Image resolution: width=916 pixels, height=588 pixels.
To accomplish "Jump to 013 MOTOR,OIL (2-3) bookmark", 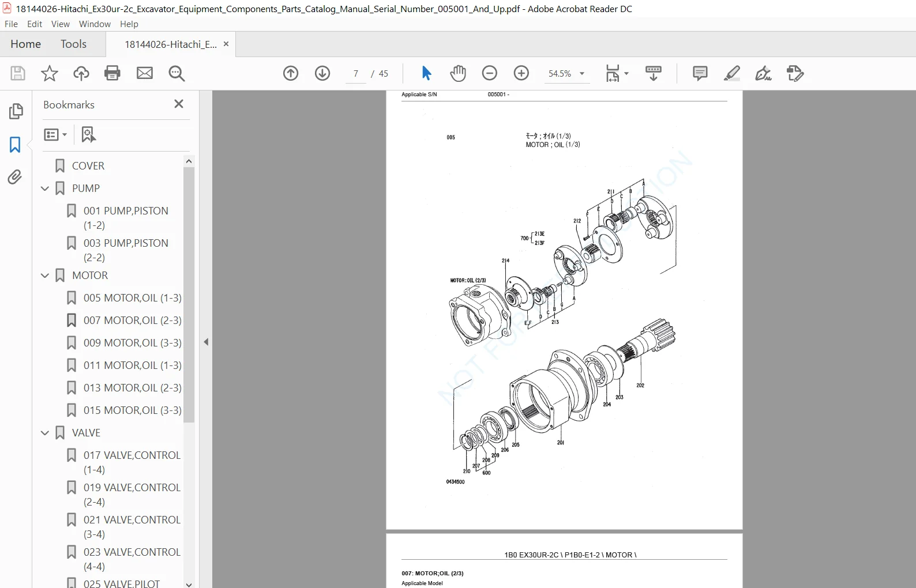I will coord(133,388).
